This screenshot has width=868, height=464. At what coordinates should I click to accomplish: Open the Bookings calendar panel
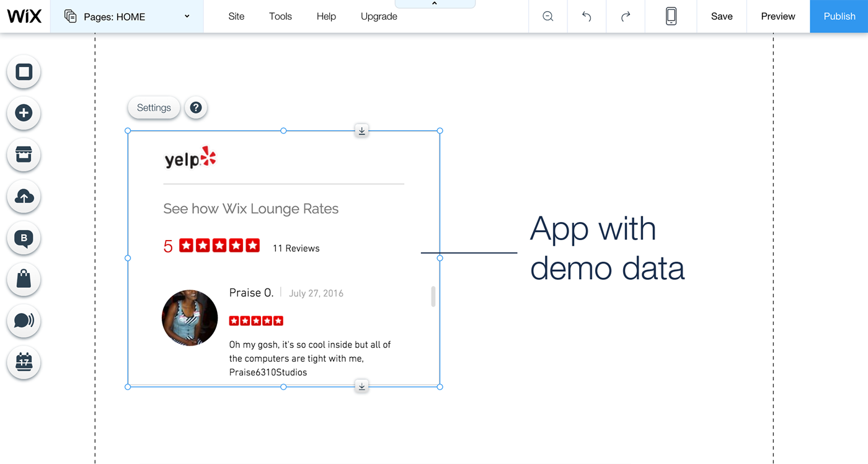coord(24,362)
